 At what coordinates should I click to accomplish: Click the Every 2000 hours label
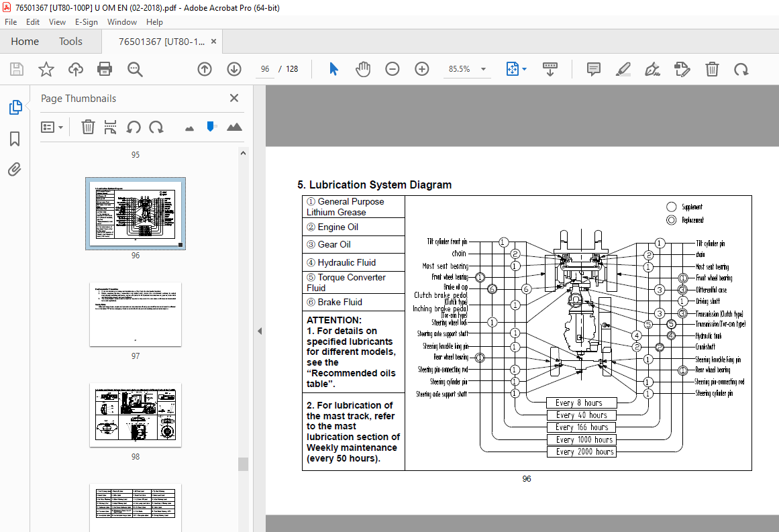coord(581,451)
